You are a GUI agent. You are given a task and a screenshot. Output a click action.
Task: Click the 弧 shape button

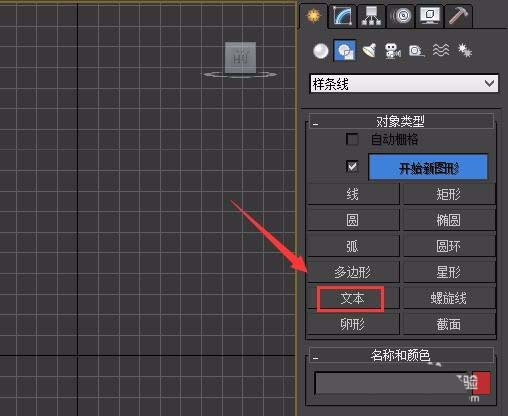tap(353, 246)
